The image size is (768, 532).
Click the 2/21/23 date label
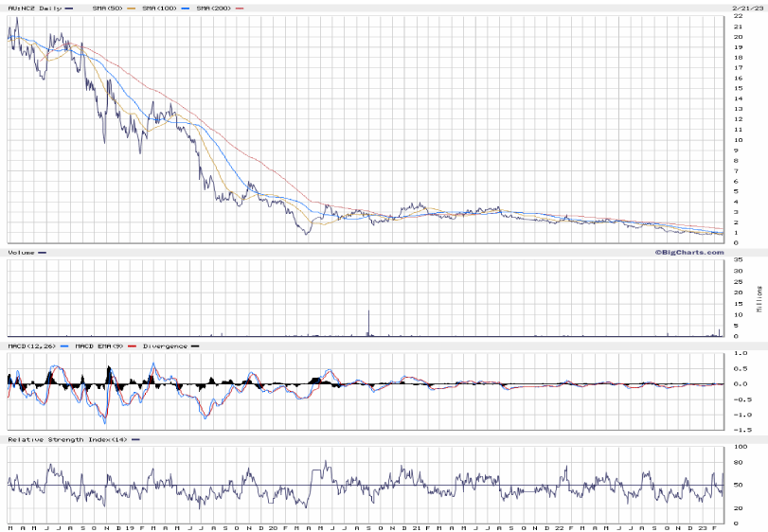point(746,8)
